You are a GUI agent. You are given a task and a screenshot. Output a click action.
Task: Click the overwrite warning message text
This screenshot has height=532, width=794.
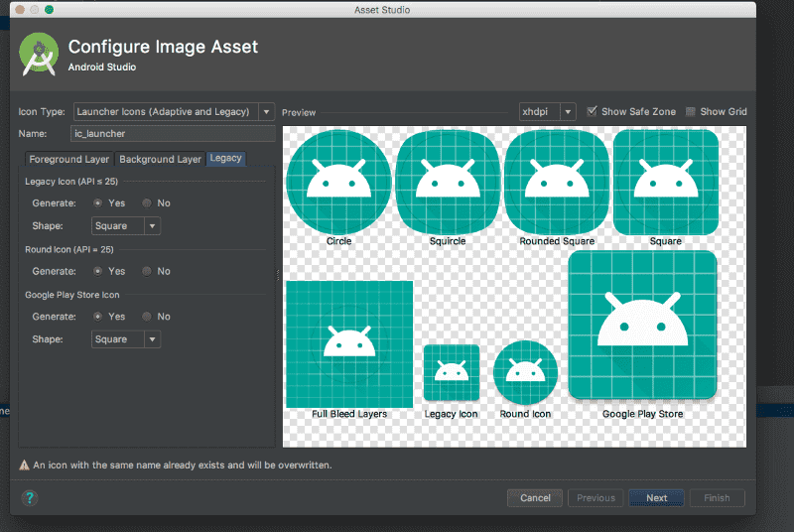point(183,465)
